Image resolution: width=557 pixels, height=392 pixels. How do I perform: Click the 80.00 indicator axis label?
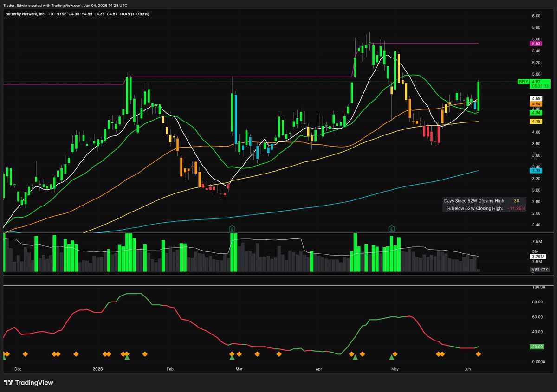(x=537, y=302)
